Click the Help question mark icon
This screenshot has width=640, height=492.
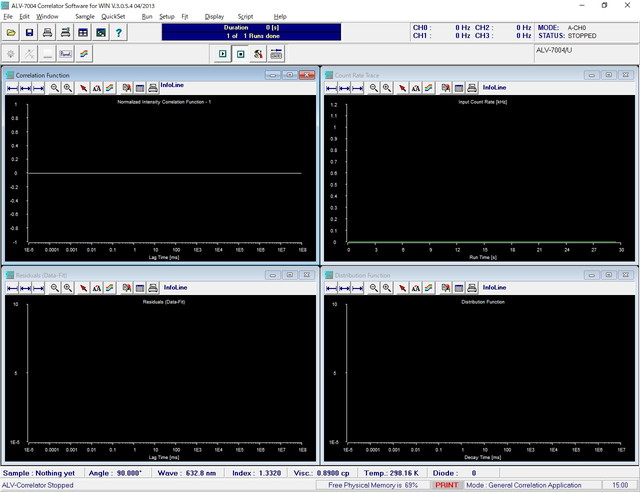point(119,33)
